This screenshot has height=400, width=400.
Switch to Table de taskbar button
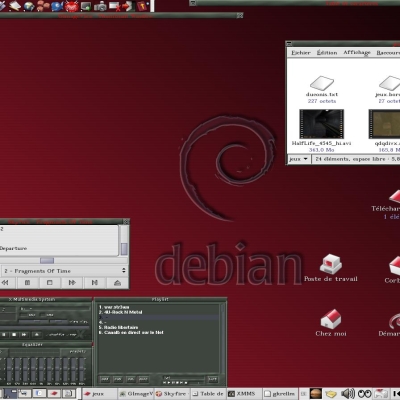point(209,394)
